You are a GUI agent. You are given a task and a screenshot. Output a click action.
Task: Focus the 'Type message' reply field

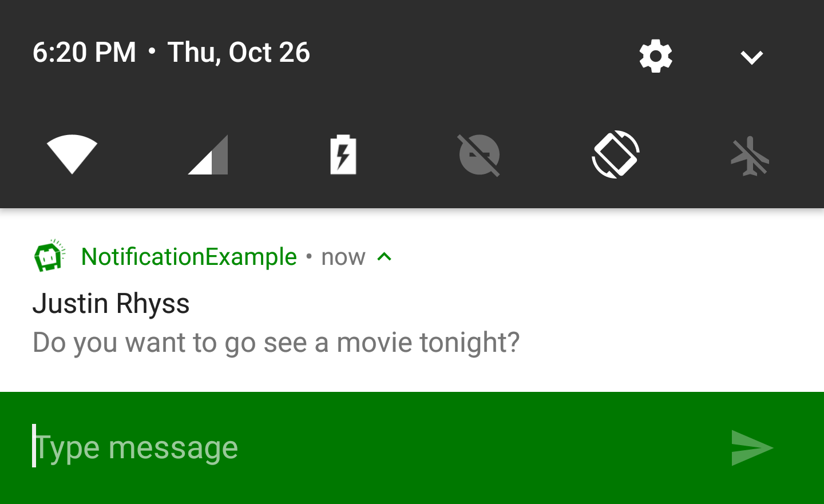[343, 447]
